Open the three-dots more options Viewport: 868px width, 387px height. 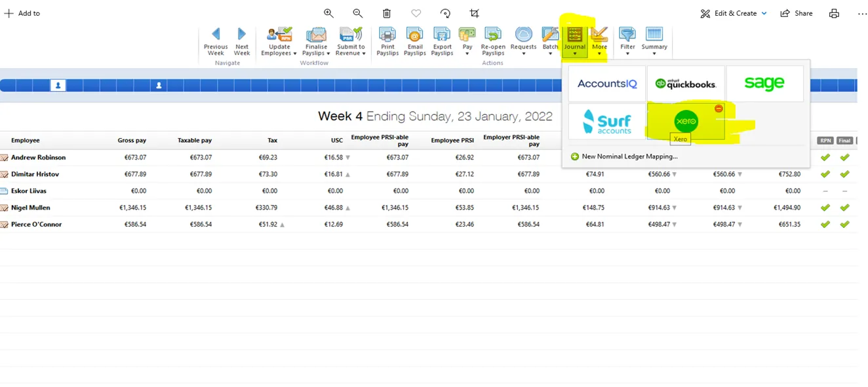click(x=862, y=13)
